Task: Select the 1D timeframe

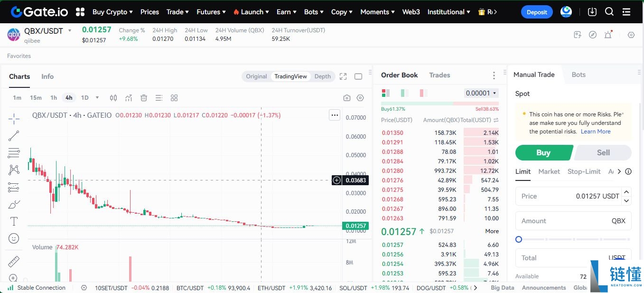Action: (84, 98)
